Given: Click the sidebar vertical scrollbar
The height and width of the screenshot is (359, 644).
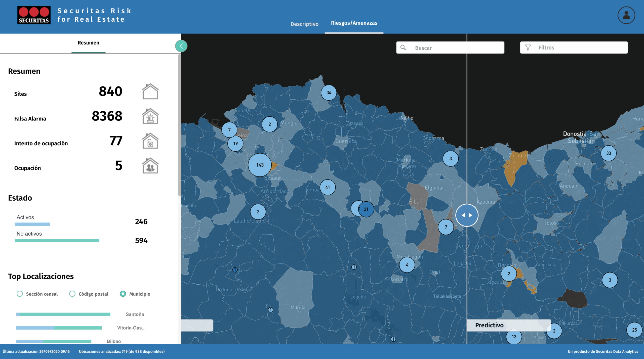Looking at the screenshot, I should tap(180, 125).
